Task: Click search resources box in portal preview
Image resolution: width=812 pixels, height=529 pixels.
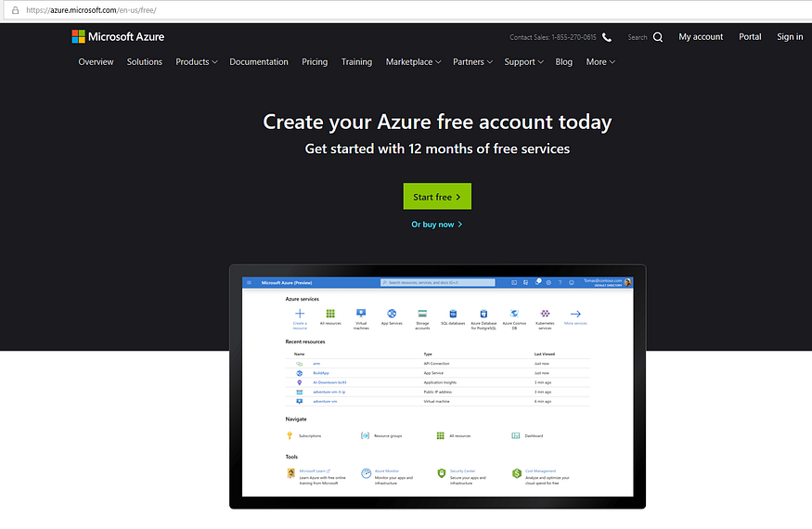Action: (x=438, y=282)
